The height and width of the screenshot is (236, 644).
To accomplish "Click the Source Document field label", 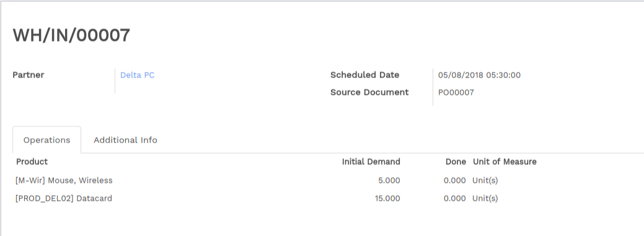I will point(369,92).
